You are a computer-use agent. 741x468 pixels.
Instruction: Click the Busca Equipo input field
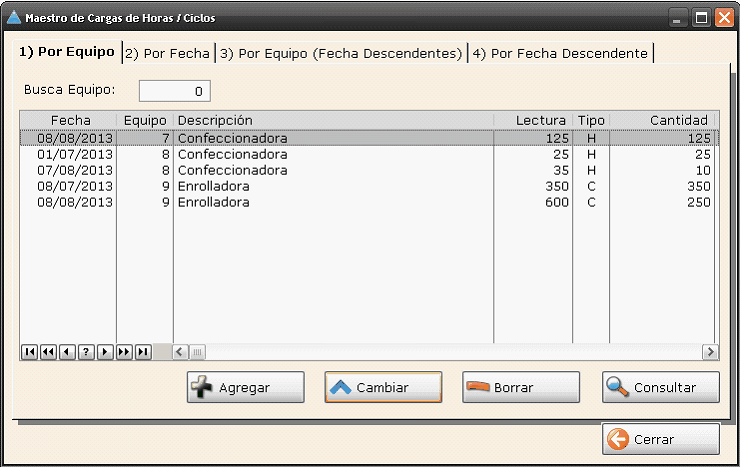pos(175,92)
